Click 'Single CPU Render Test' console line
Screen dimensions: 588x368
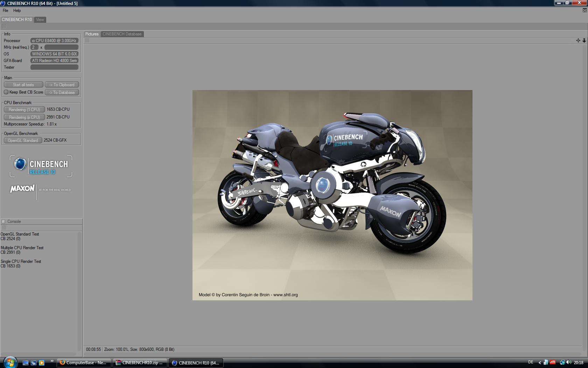[x=21, y=261]
